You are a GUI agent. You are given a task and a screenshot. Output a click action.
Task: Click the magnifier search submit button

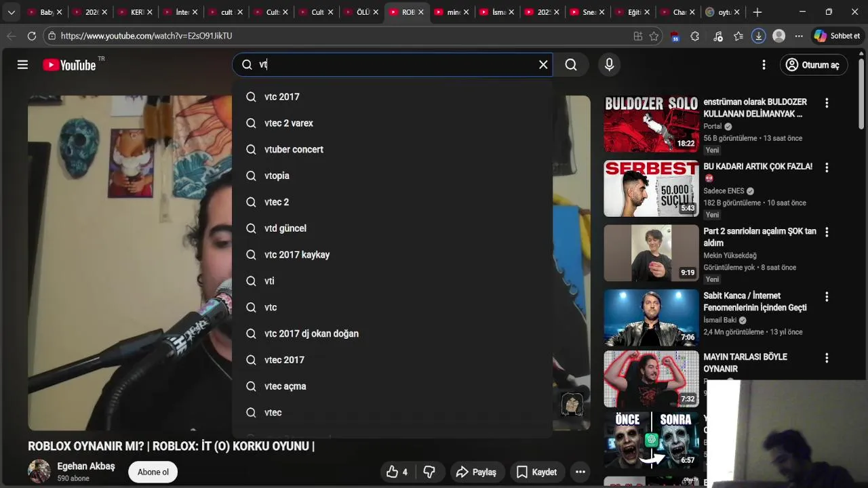click(571, 64)
